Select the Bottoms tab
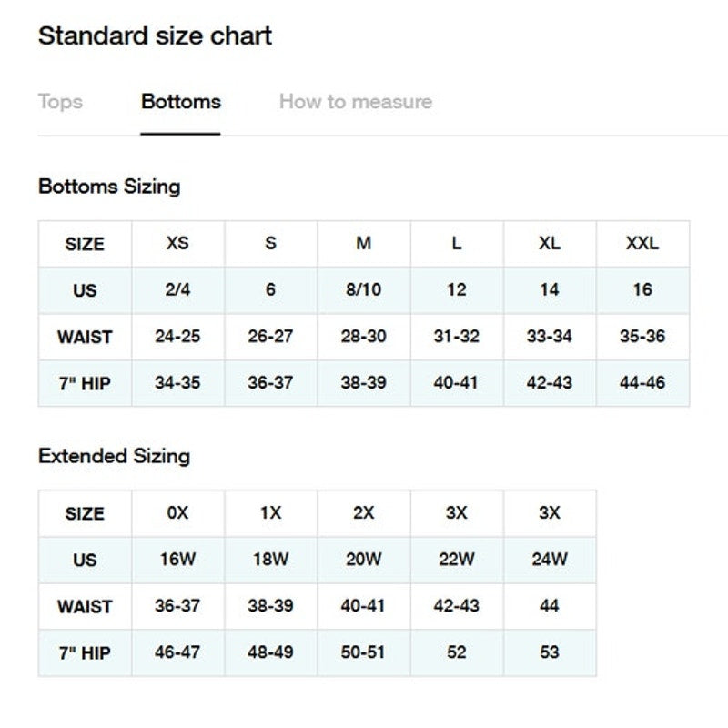The width and height of the screenshot is (728, 728). point(180,102)
